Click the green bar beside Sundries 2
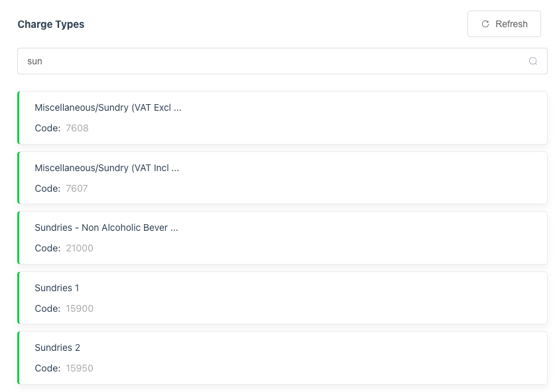This screenshot has width=559, height=392. point(19,358)
